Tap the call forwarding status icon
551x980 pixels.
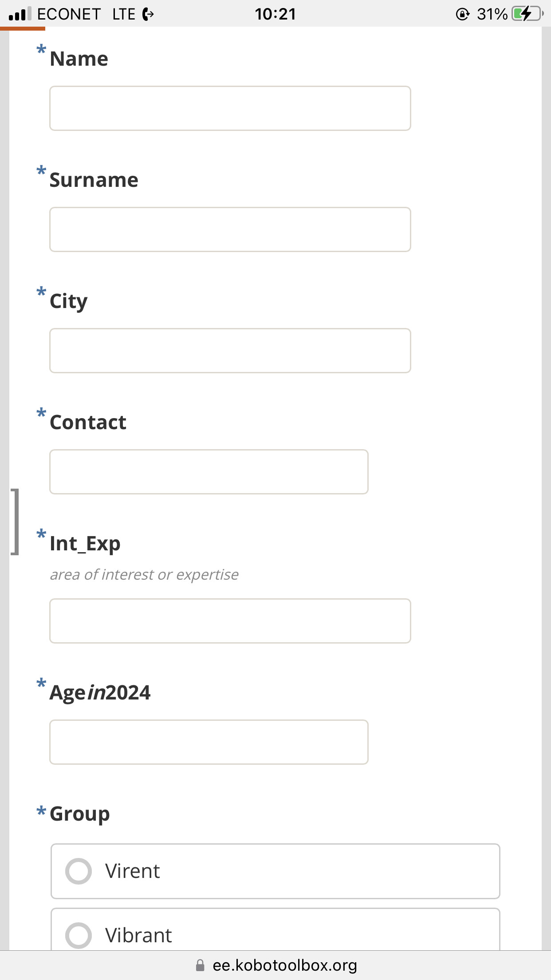(148, 14)
